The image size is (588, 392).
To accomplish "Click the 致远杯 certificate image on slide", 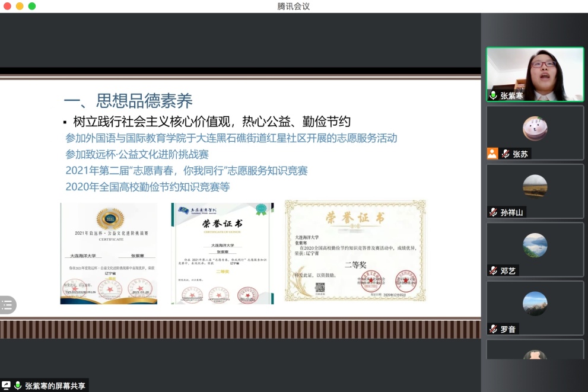I will [109, 253].
